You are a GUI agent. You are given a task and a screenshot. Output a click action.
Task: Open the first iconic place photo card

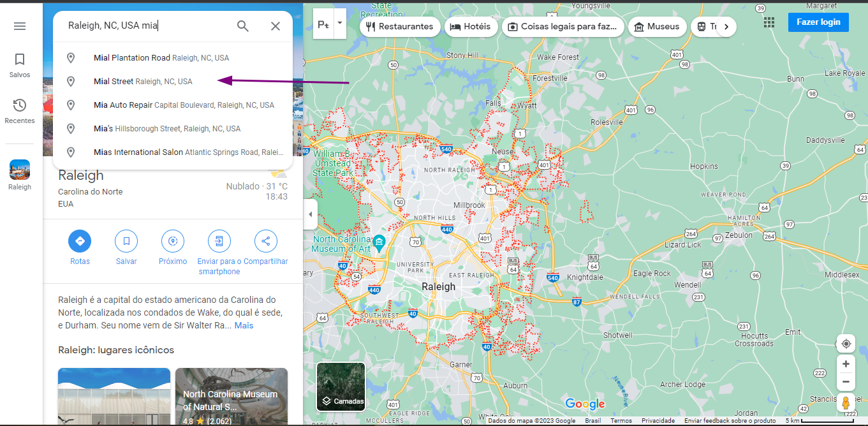[114, 397]
